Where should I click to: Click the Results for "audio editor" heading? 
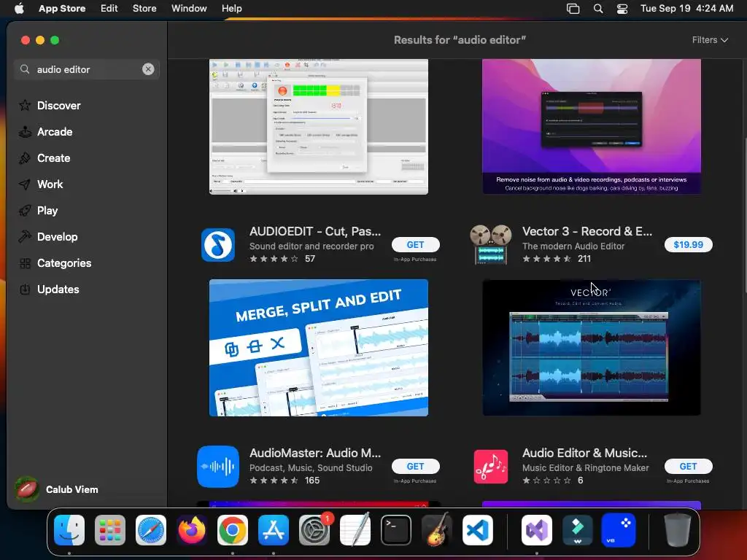(x=460, y=40)
